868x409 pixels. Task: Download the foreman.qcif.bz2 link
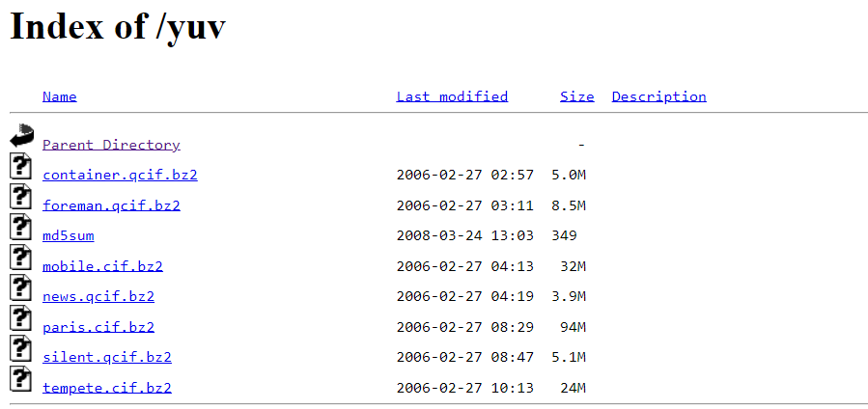111,205
